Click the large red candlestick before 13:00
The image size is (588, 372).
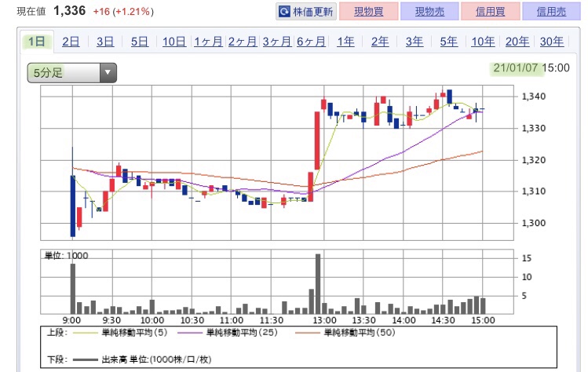[x=317, y=140]
